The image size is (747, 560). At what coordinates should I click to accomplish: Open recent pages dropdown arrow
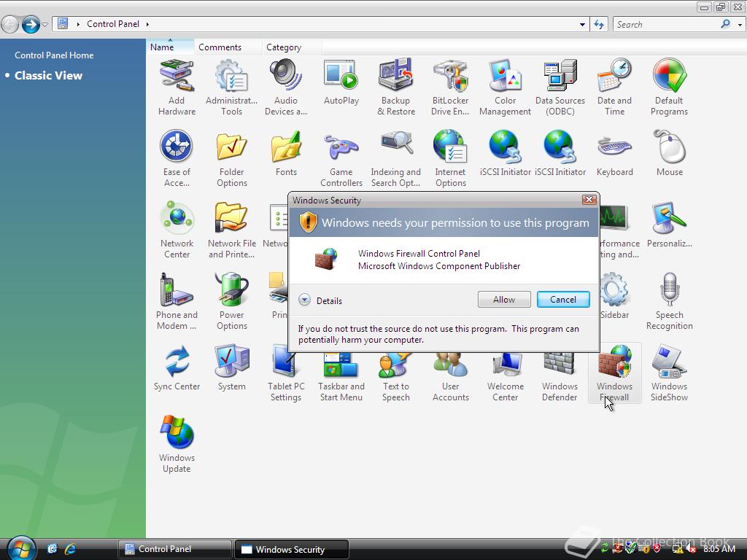45,24
